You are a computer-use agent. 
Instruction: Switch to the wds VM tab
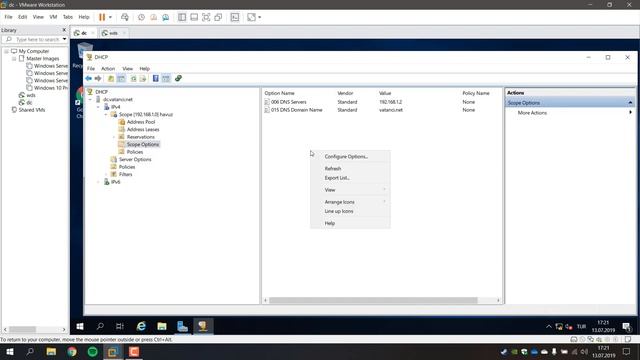pos(113,33)
